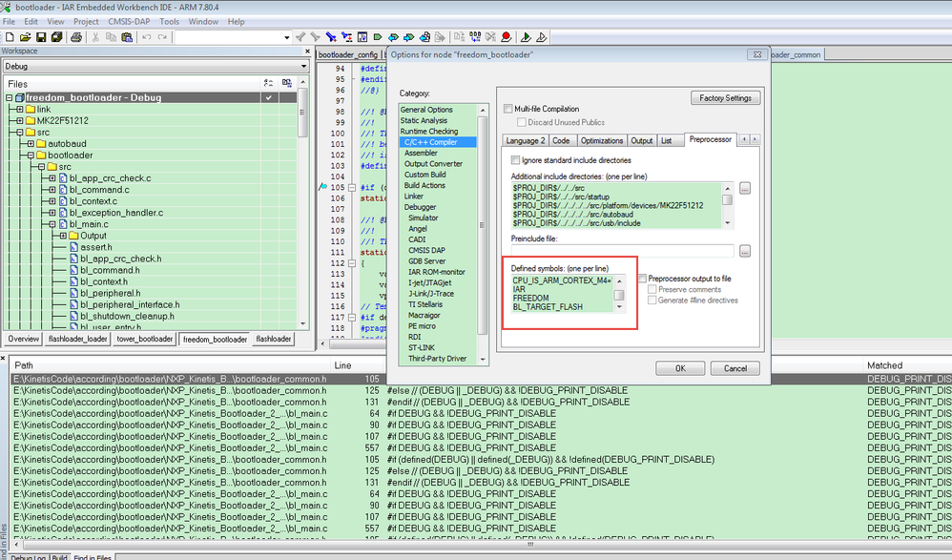Click the Go To line icon
This screenshot has width=952, height=560.
pyautogui.click(x=362, y=37)
